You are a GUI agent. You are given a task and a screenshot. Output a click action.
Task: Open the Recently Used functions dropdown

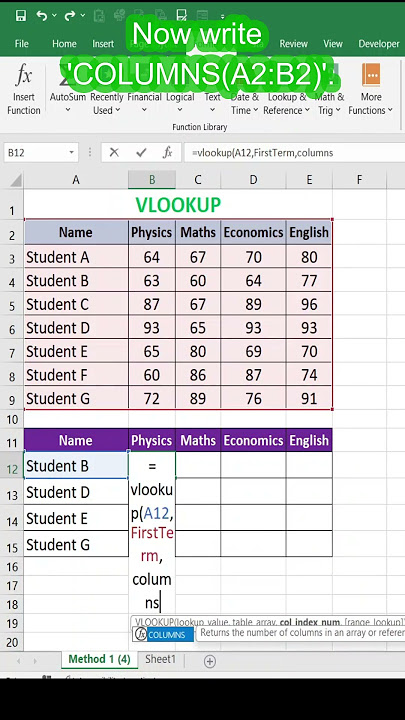click(107, 104)
